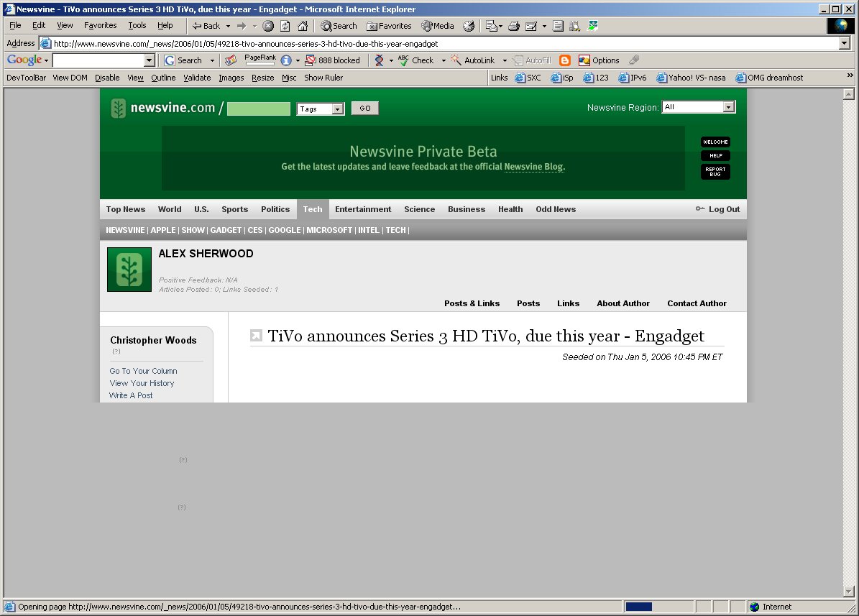Viewport: 859px width, 616px height.
Task: Click the green Newsvine search field
Action: pyautogui.click(x=259, y=109)
